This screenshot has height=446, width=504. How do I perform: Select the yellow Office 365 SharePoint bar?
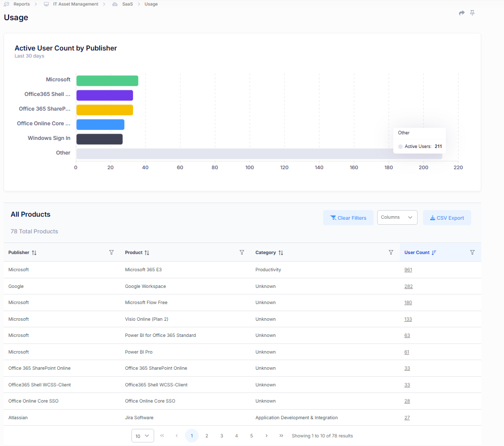pos(105,110)
